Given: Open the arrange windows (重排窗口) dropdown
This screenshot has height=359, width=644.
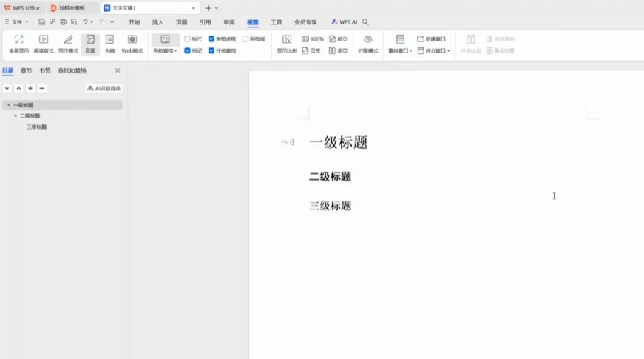Looking at the screenshot, I should [x=400, y=51].
